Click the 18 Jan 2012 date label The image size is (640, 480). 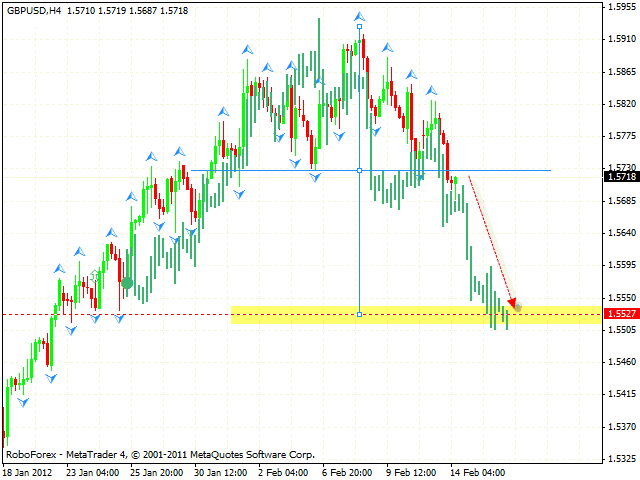click(30, 470)
